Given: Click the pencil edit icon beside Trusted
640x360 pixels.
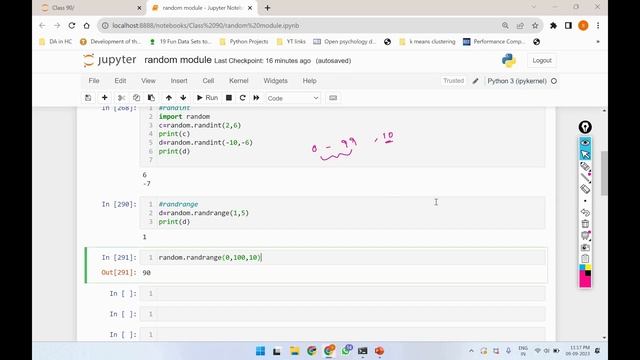Looking at the screenshot, I should click(x=476, y=81).
